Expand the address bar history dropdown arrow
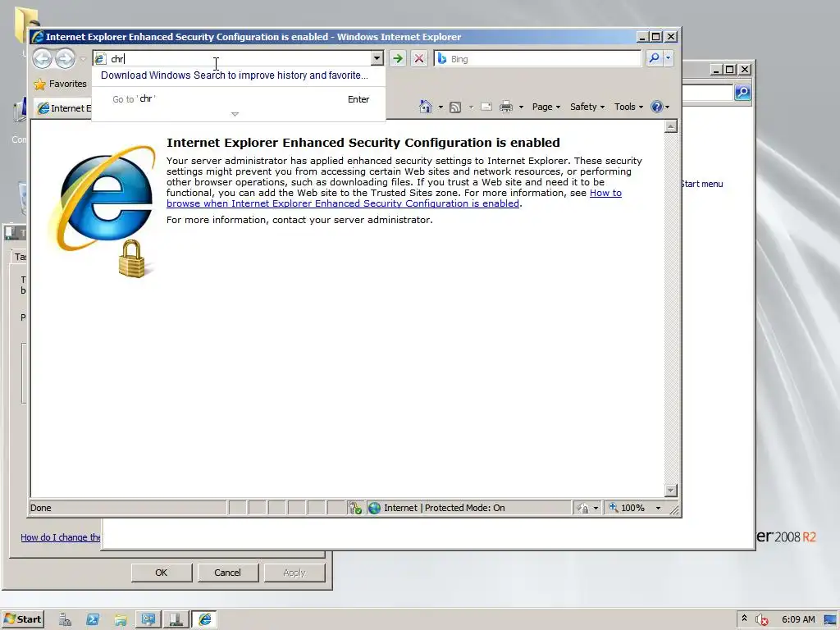Screen dimensions: 840x630 (x=377, y=58)
